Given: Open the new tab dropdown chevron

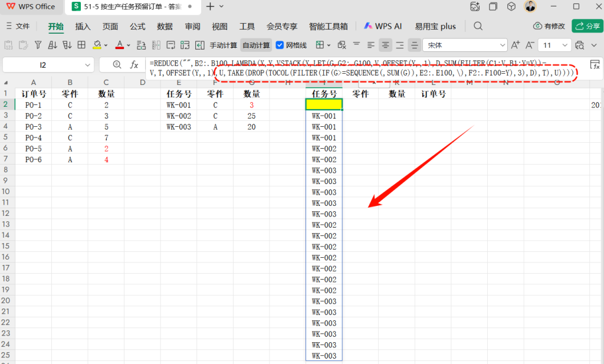Looking at the screenshot, I should (x=222, y=6).
